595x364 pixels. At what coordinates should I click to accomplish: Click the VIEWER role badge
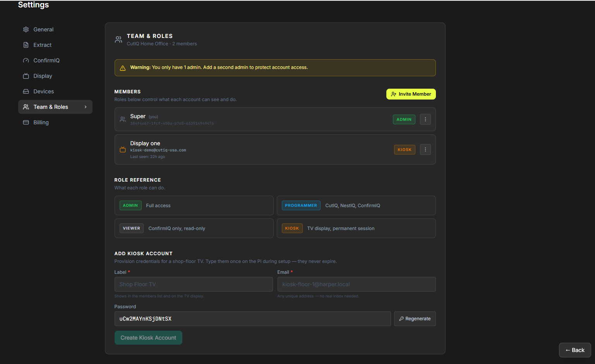[132, 228]
